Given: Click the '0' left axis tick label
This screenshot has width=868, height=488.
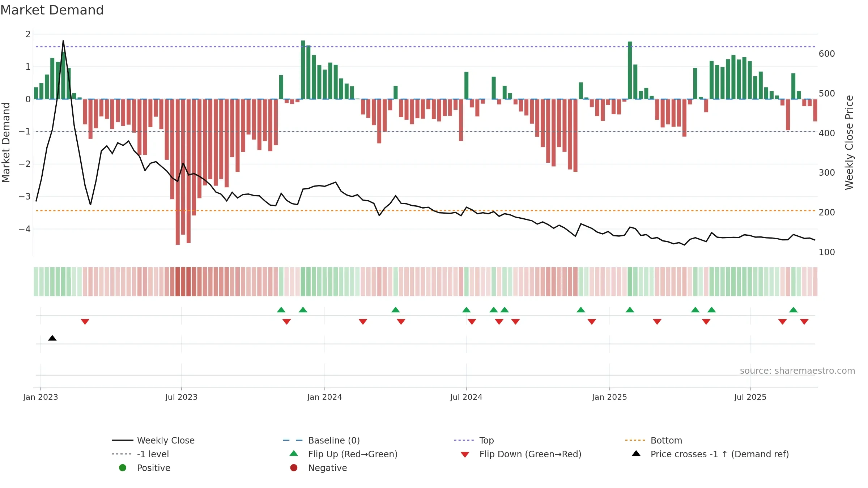Looking at the screenshot, I should (28, 99).
